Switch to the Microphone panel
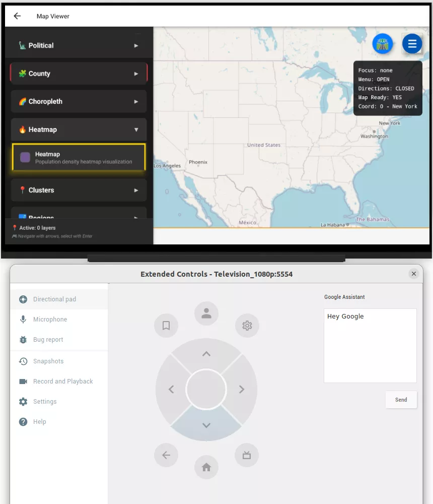 (50, 319)
